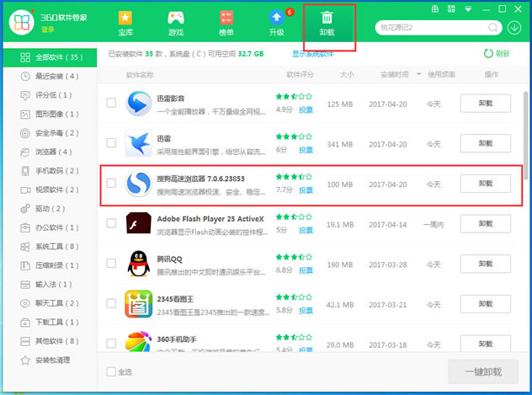Viewport: 532px width, 395px height.
Task: Select 评分低 (1) category
Action: click(50, 95)
